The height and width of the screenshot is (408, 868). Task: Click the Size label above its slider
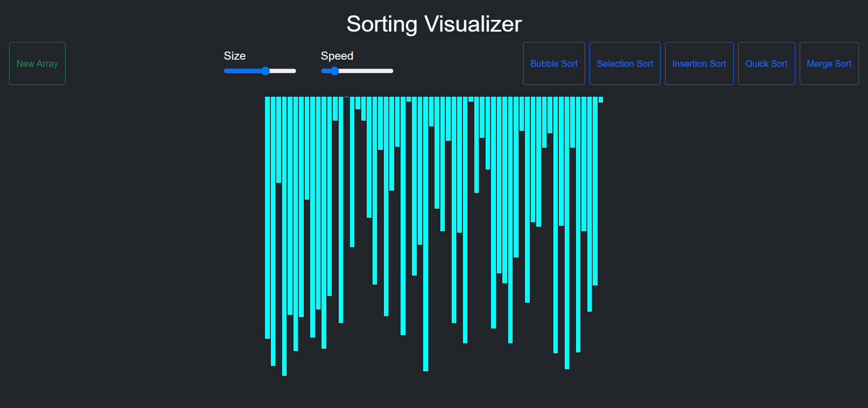[235, 56]
